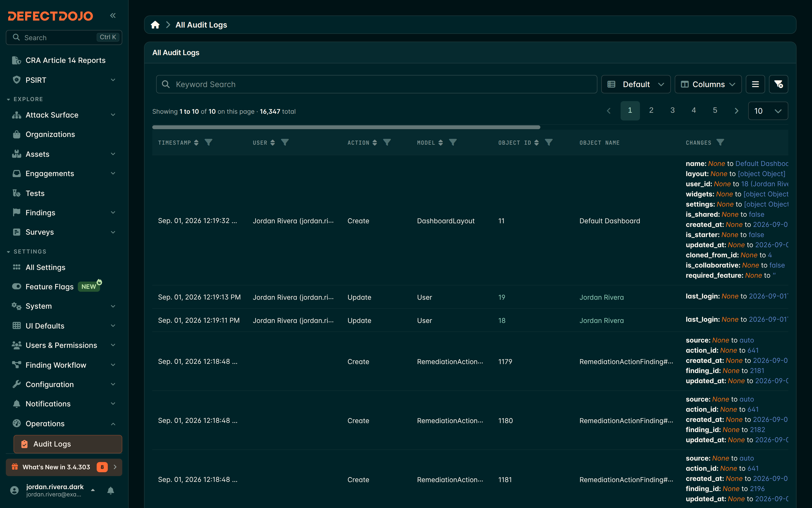Screen dimensions: 812x508
Task: Change page size from 10
Action: click(768, 111)
